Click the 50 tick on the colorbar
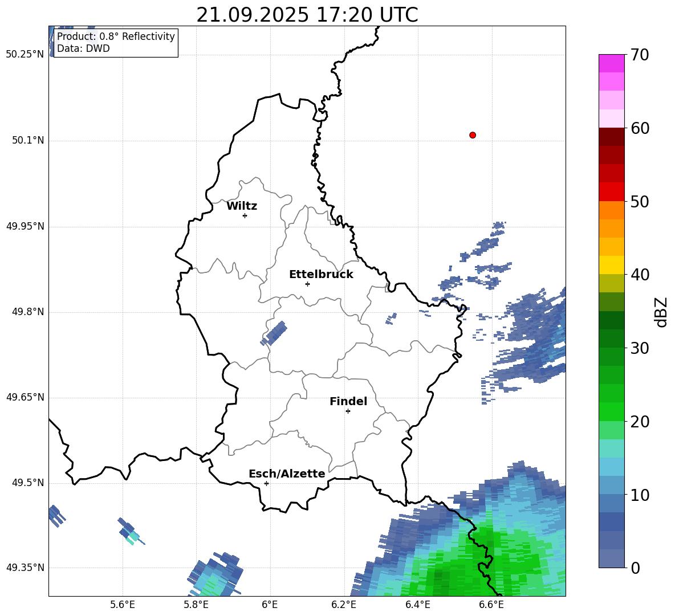The height and width of the screenshot is (616, 675). tap(640, 202)
